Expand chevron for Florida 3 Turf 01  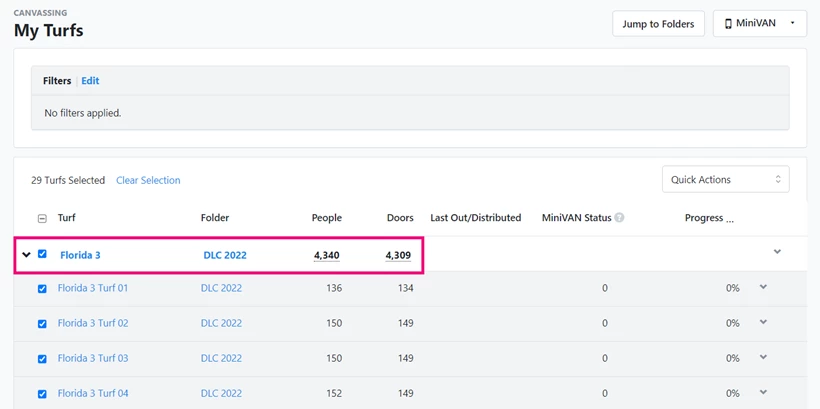763,287
